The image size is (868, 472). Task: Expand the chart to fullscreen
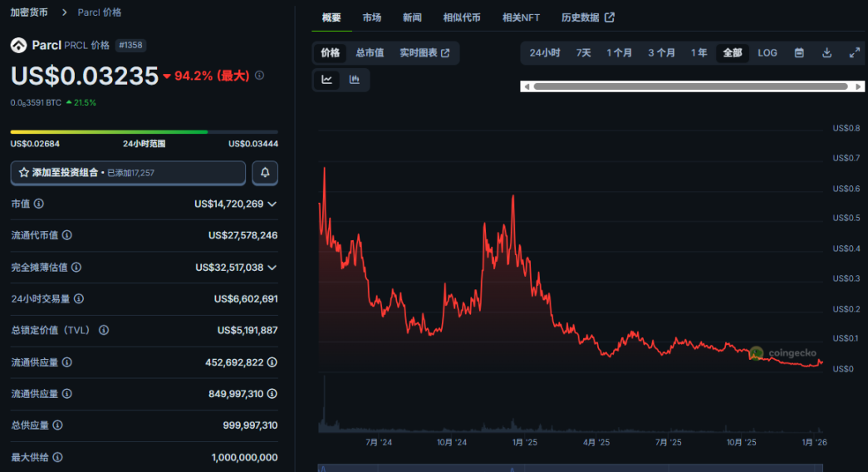pos(854,52)
